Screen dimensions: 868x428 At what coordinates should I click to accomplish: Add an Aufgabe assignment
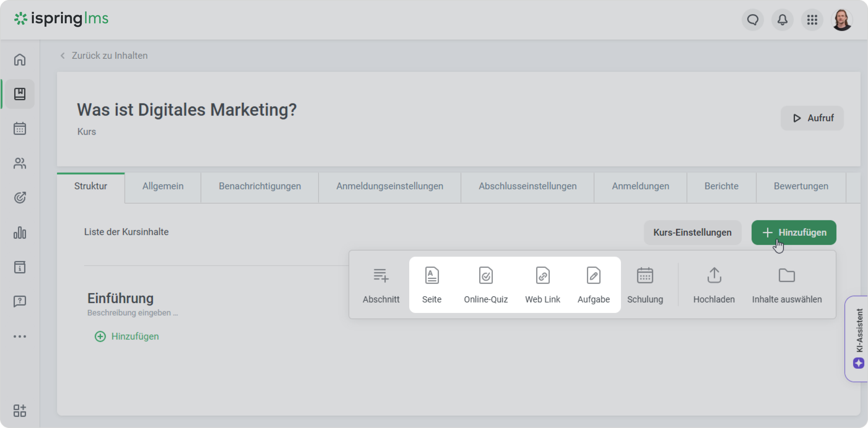pos(593,285)
